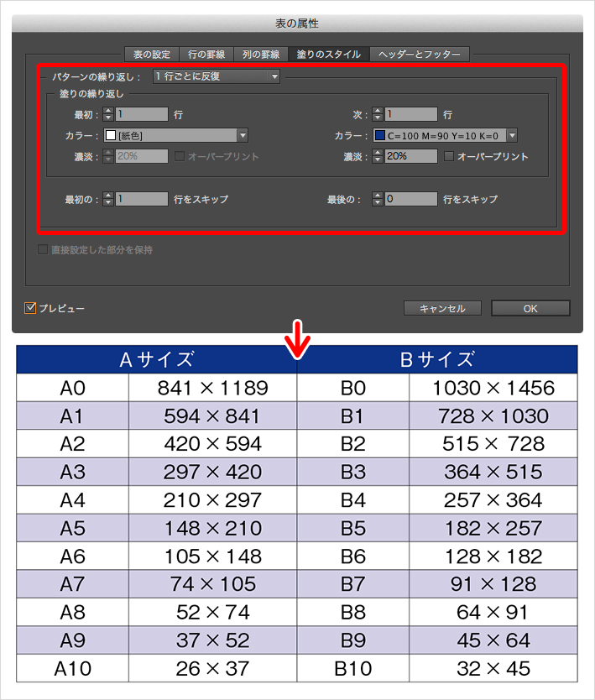Select the A2 table cell
Image resolution: width=595 pixels, height=700 pixels.
73,444
